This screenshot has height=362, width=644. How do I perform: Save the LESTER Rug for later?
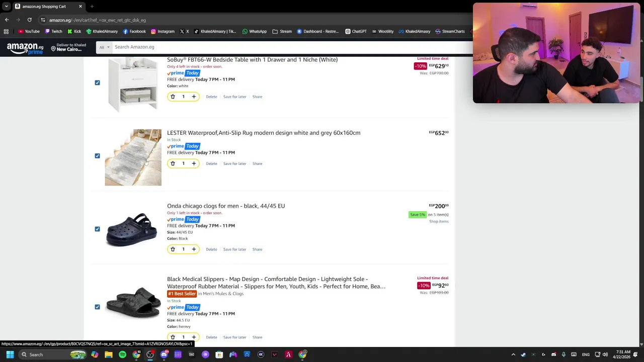pos(234,163)
